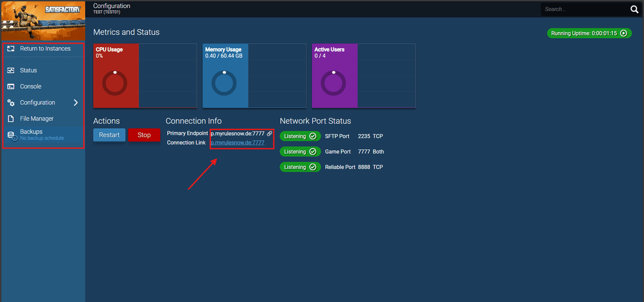The height and width of the screenshot is (302, 644).
Task: Click the search magnifier icon
Action: coord(634,9)
